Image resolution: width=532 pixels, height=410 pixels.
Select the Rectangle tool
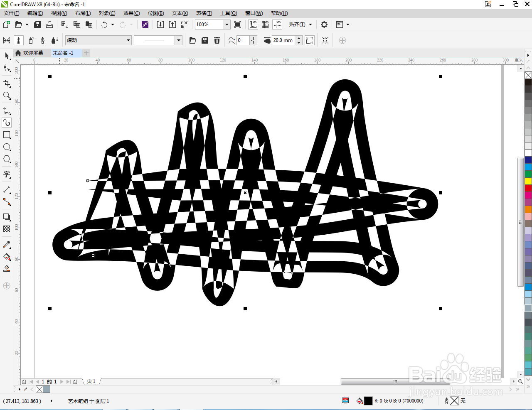7,135
